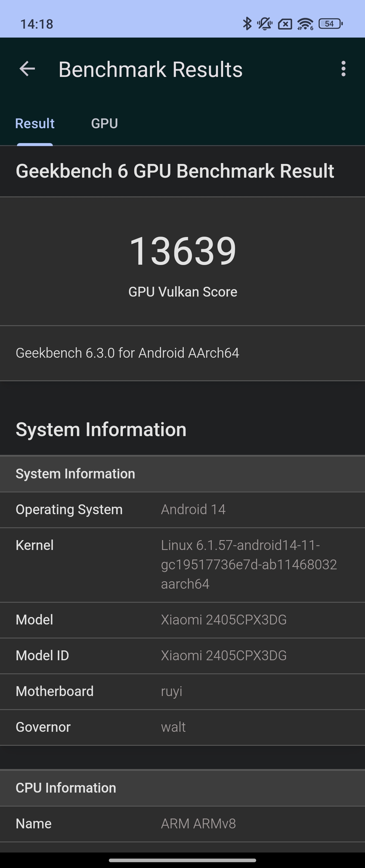Viewport: 365px width, 868px height.
Task: Tap the Model Xiaomi 2405CPX3DG row
Action: point(182,620)
